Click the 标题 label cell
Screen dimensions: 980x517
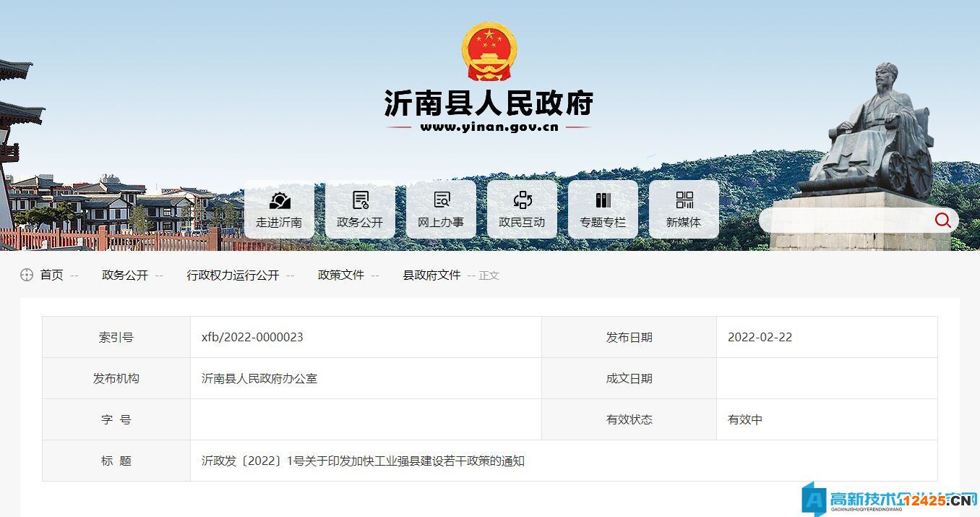coord(116,461)
